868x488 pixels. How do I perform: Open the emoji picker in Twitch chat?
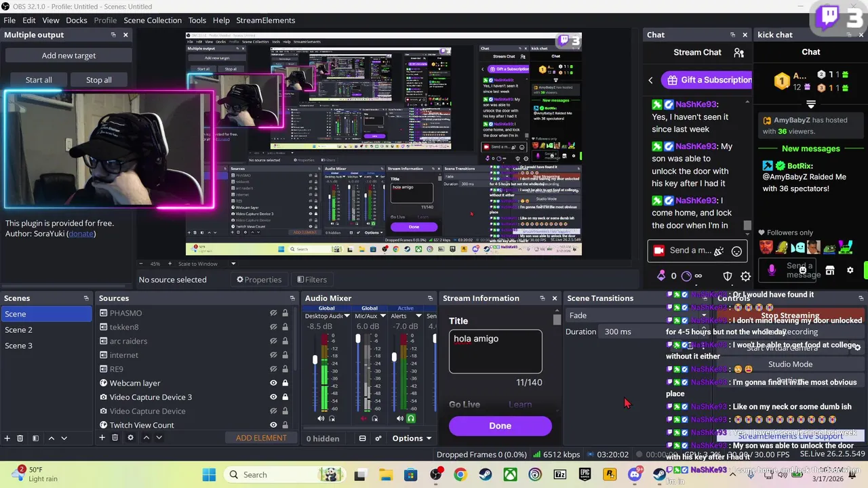click(736, 251)
